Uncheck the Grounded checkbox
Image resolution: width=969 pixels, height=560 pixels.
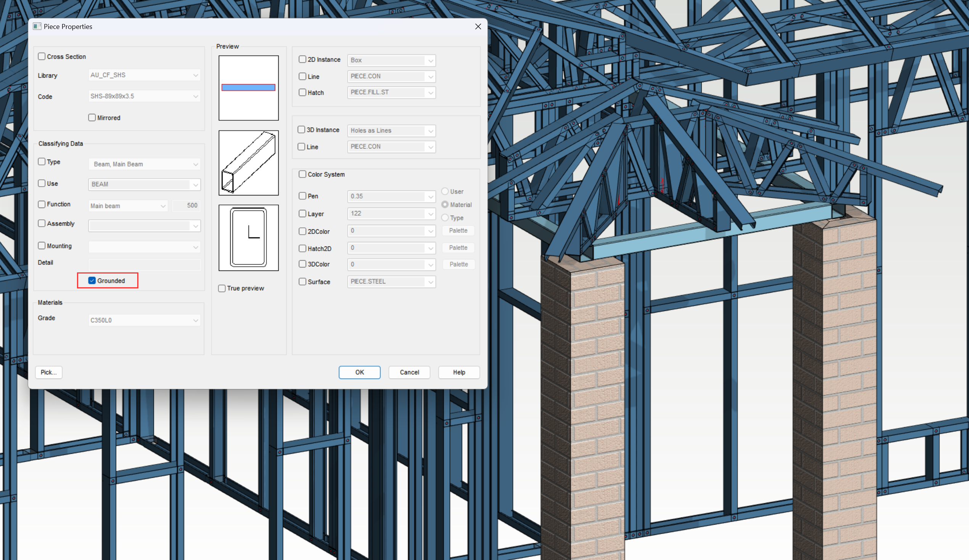[92, 281]
